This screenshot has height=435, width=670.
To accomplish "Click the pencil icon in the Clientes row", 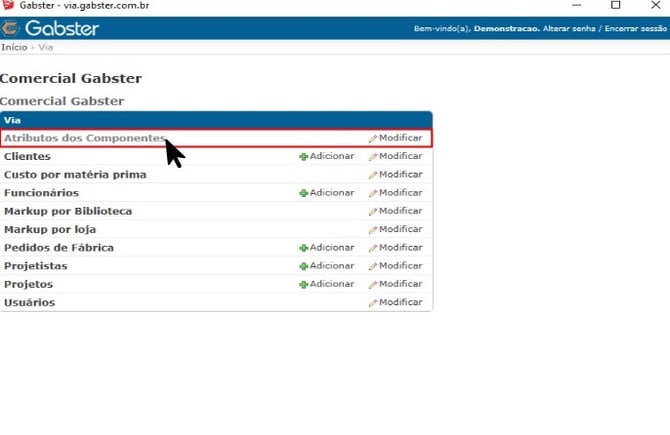I will 373,157.
